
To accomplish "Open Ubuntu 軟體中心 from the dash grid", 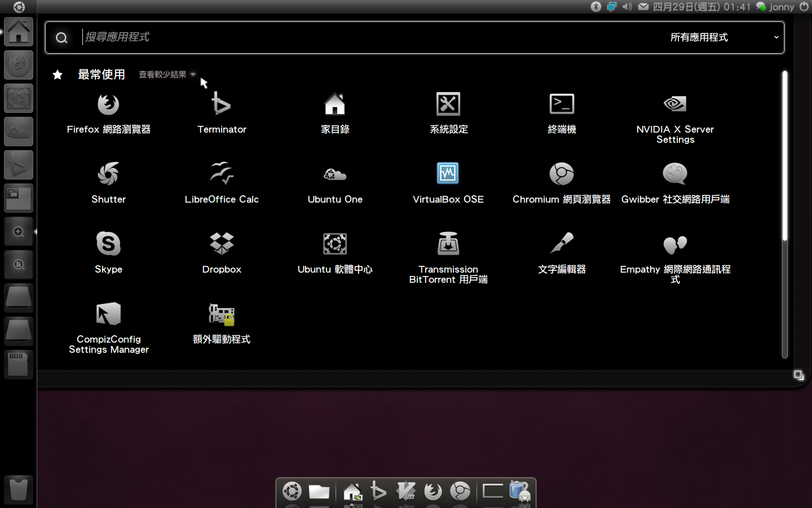I will [335, 254].
